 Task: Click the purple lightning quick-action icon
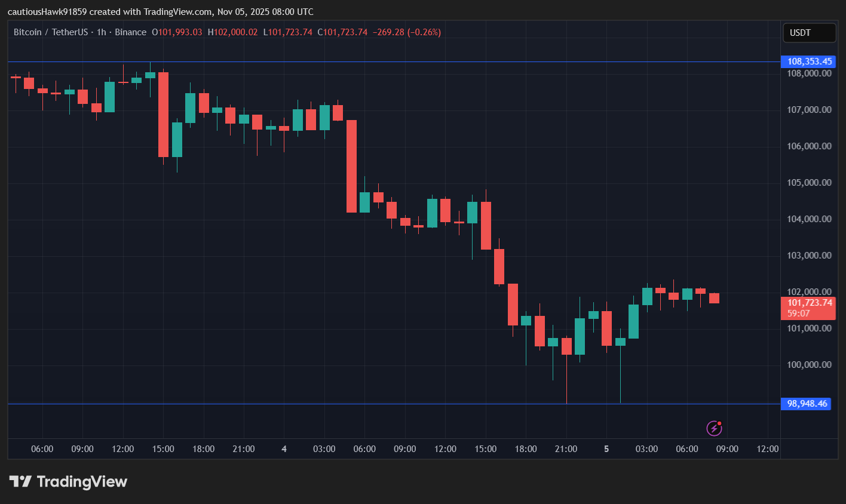[715, 428]
